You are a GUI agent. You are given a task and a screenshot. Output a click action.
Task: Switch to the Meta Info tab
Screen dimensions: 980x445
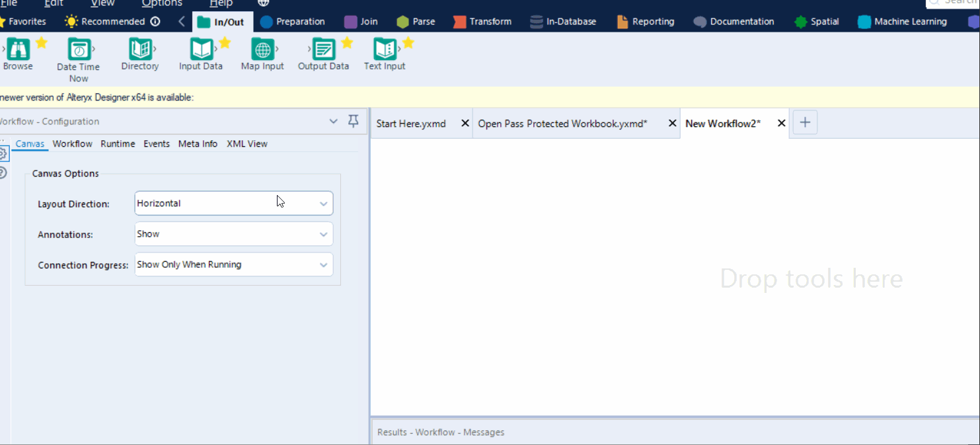pyautogui.click(x=198, y=143)
